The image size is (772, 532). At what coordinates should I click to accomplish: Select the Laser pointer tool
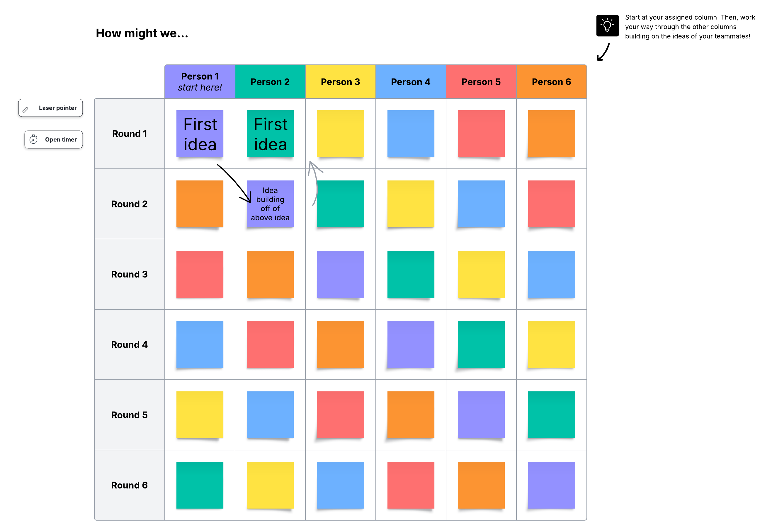coord(50,108)
